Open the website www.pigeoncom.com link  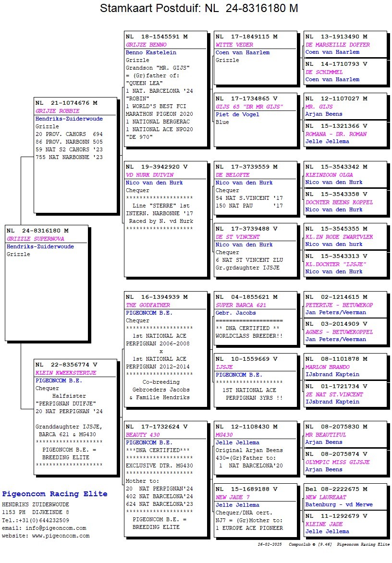tap(61, 536)
